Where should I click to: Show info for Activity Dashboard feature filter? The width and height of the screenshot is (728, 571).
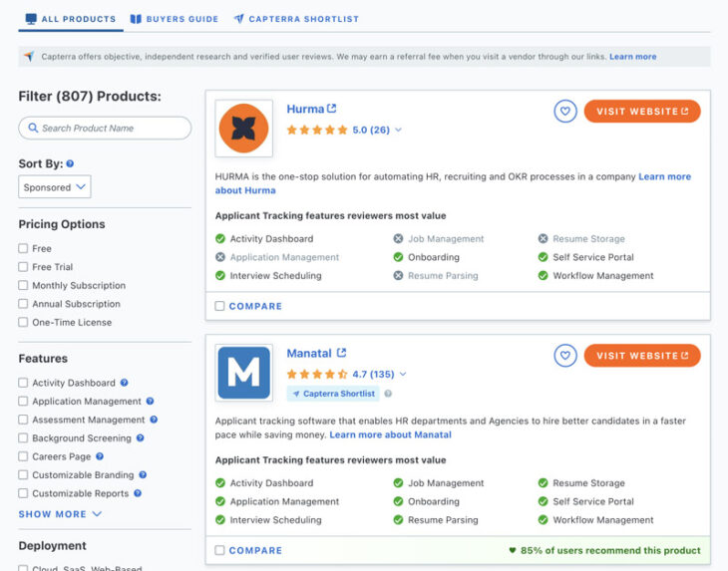(x=125, y=383)
